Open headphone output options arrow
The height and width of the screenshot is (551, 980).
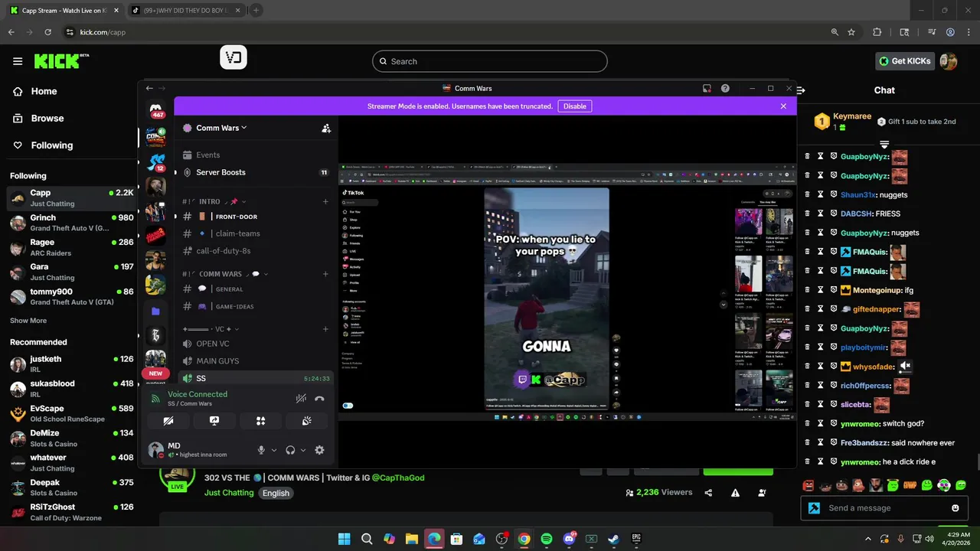303,450
